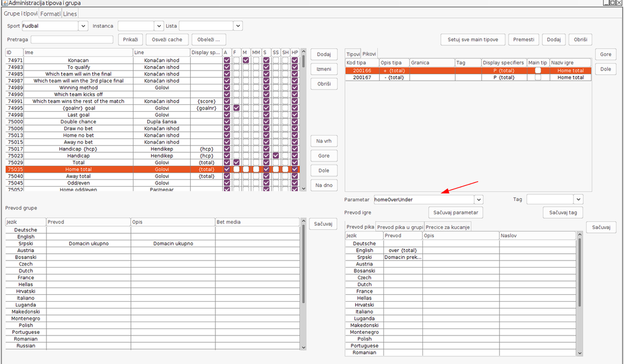This screenshot has height=364, width=624.
Task: Click the Prevod pika table scrollbar
Action: (580, 294)
